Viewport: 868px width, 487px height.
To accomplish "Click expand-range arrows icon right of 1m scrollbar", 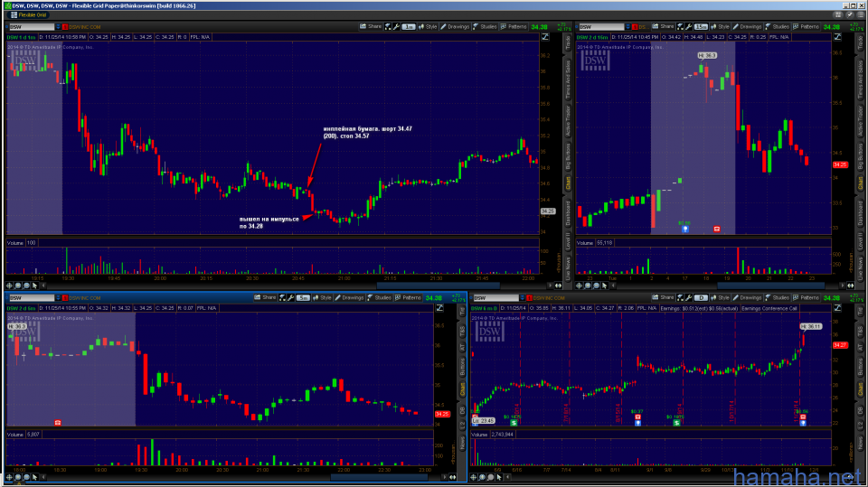I will [x=558, y=286].
